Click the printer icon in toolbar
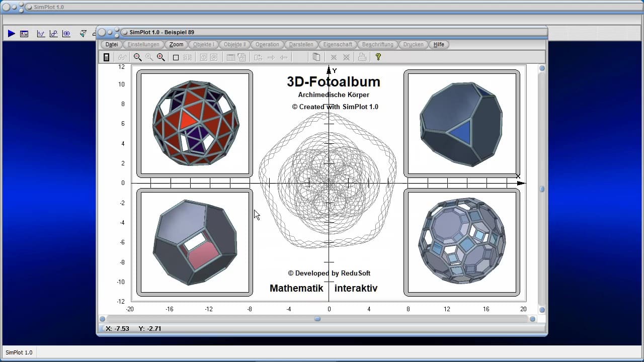Screen dimensions: 644x362 362,57
